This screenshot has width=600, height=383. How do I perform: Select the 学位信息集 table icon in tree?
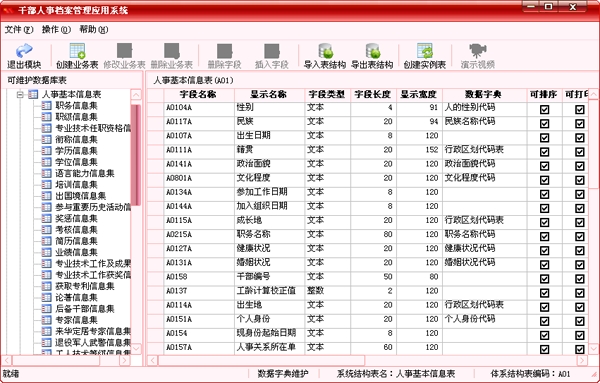point(46,162)
